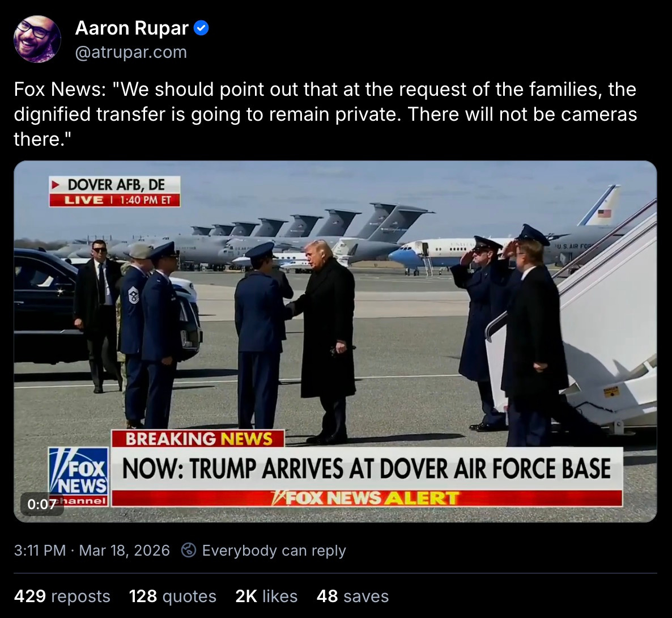Open Aaron Rupar's profile avatar
672x618 pixels.
[x=37, y=40]
